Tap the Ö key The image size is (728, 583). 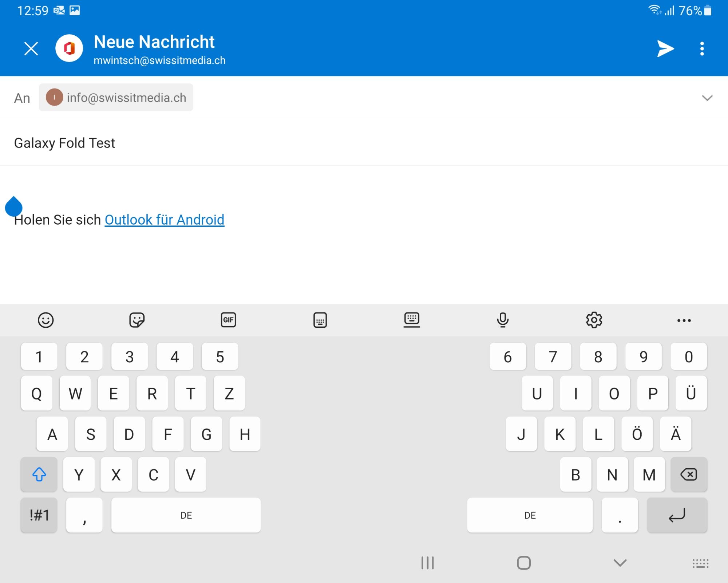pyautogui.click(x=637, y=434)
